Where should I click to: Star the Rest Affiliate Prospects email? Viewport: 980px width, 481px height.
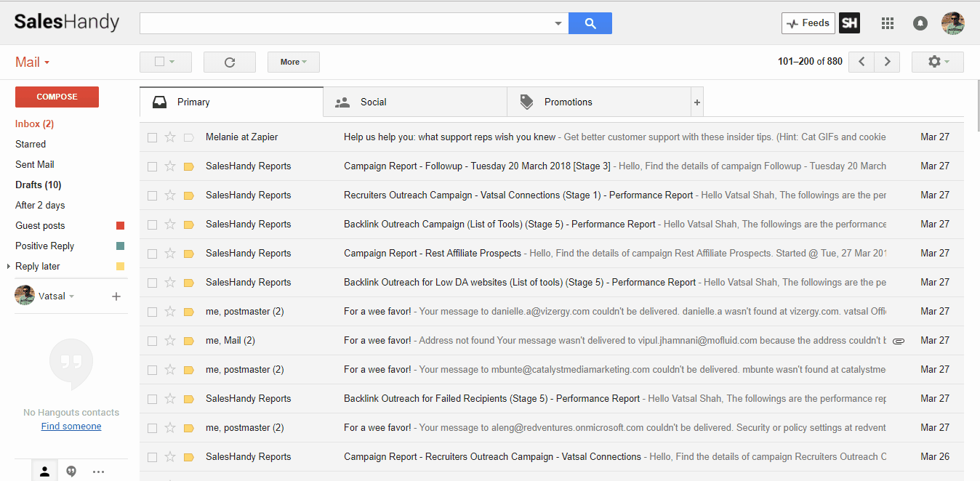(170, 253)
